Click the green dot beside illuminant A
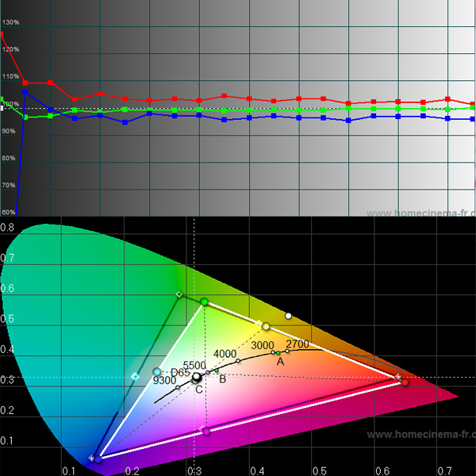The height and width of the screenshot is (476, 476). tap(278, 353)
